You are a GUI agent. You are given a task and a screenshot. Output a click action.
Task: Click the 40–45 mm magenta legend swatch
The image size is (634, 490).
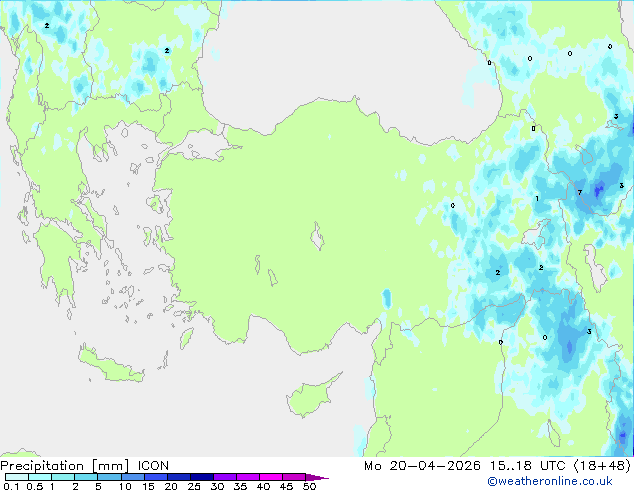click(x=271, y=477)
